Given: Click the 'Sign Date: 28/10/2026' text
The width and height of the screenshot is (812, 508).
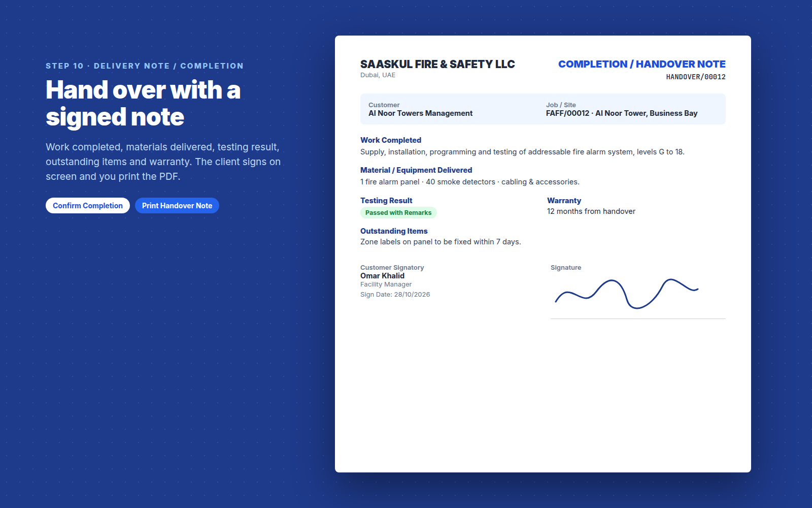Looking at the screenshot, I should [395, 295].
